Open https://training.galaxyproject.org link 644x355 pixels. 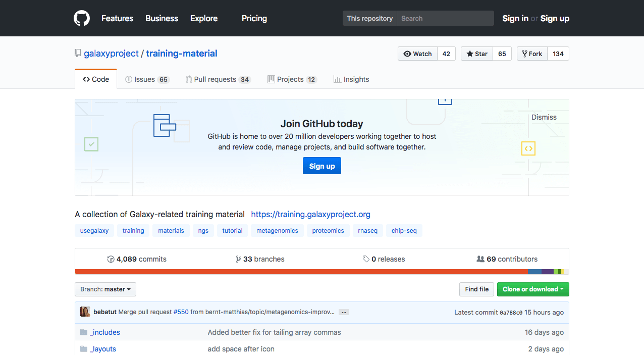(x=310, y=214)
